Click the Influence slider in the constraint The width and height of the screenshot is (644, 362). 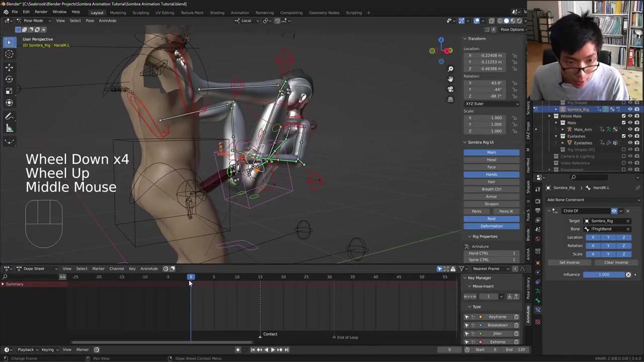[604, 275]
